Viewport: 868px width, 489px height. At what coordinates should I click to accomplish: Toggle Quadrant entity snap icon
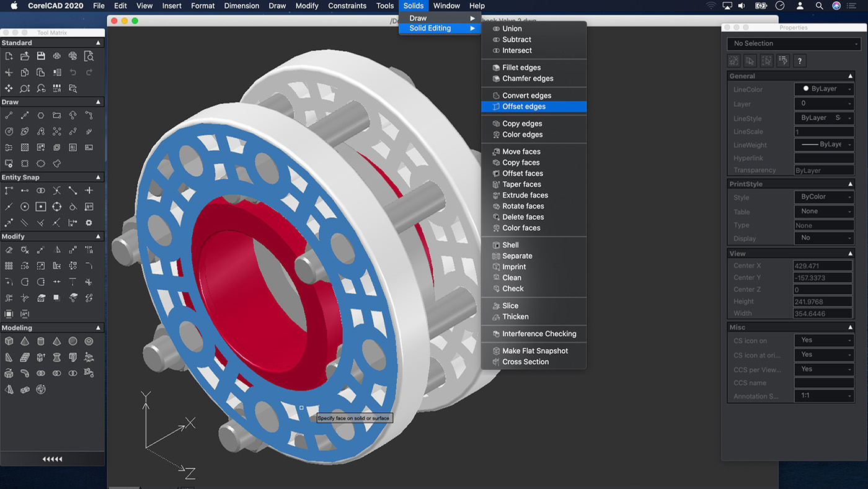click(57, 207)
